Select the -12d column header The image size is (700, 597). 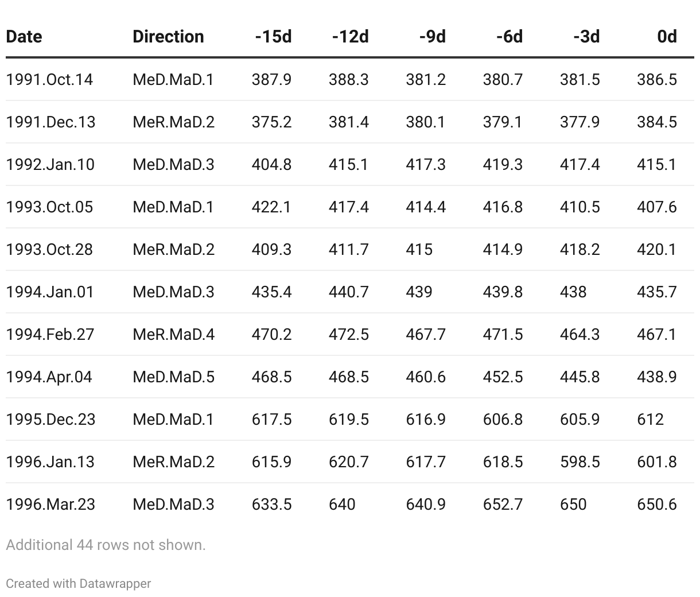350,37
